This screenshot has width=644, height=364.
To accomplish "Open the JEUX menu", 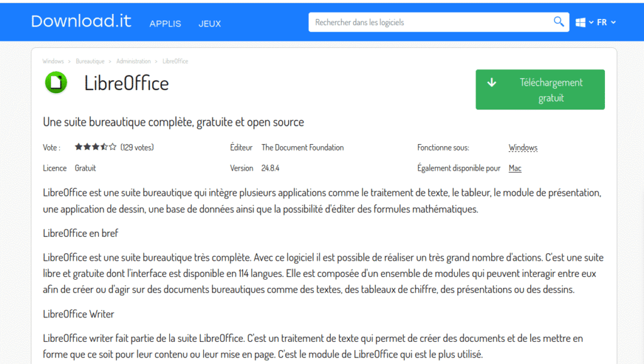I will (209, 23).
